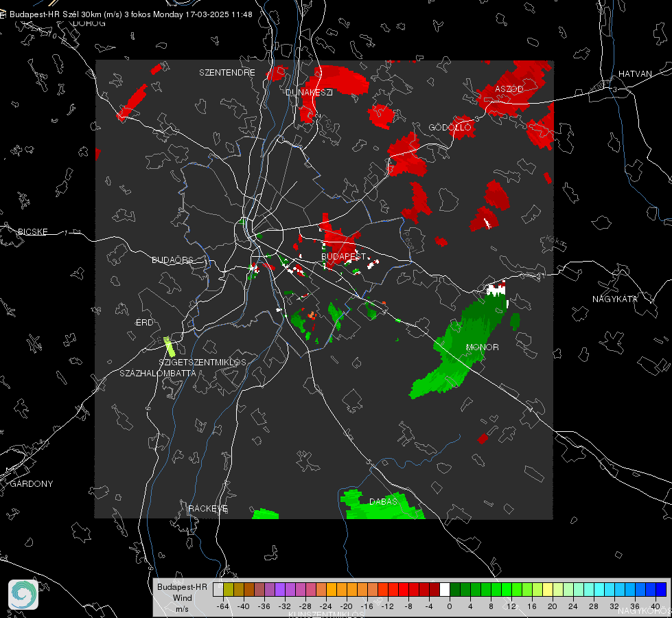This screenshot has width=672, height=618.
Task: Click the DABAS town label
Action: tap(383, 501)
